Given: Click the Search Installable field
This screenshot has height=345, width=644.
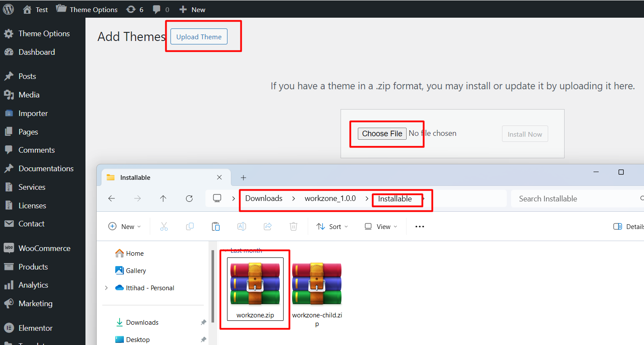Looking at the screenshot, I should (x=574, y=199).
